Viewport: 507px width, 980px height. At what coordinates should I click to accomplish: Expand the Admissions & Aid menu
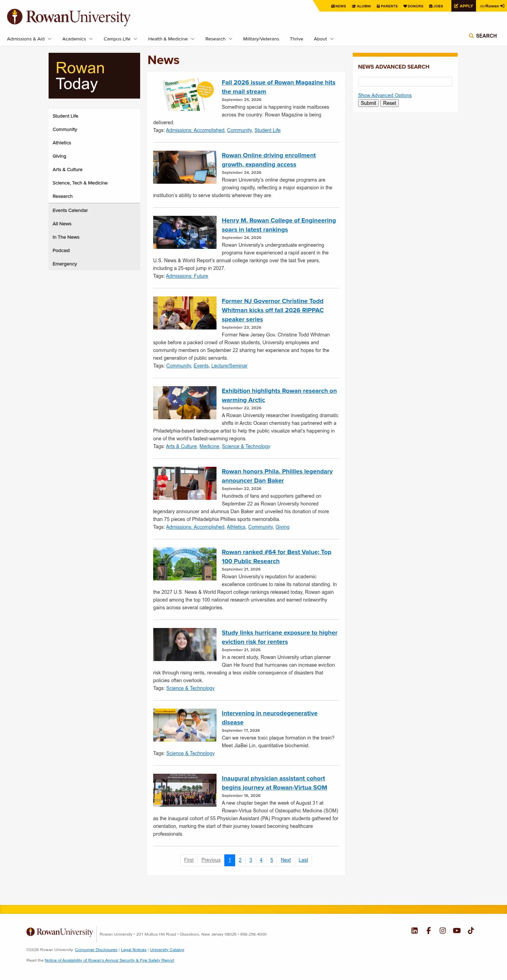click(x=29, y=39)
